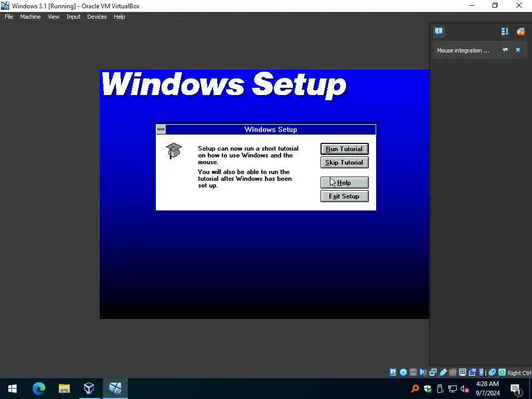Open the Windows Setup dialog control menu box
The width and height of the screenshot is (532, 399).
pyautogui.click(x=161, y=129)
